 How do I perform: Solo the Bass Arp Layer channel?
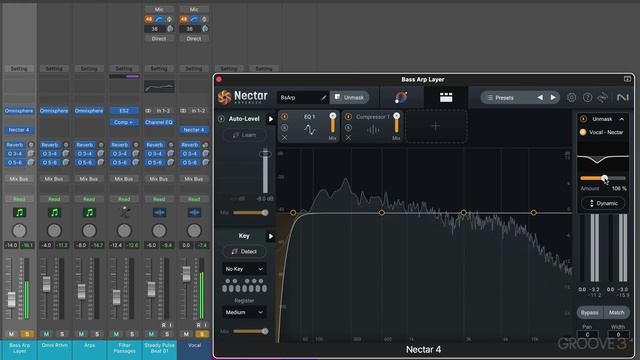(x=27, y=334)
